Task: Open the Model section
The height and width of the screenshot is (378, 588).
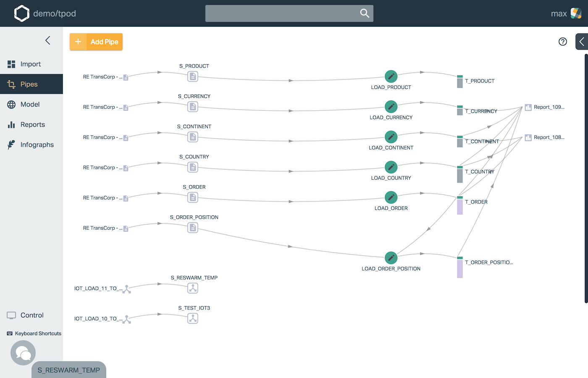Action: tap(29, 104)
